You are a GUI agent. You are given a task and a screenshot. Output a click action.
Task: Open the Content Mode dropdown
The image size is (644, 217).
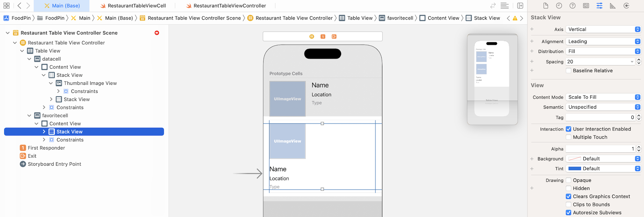click(x=603, y=97)
